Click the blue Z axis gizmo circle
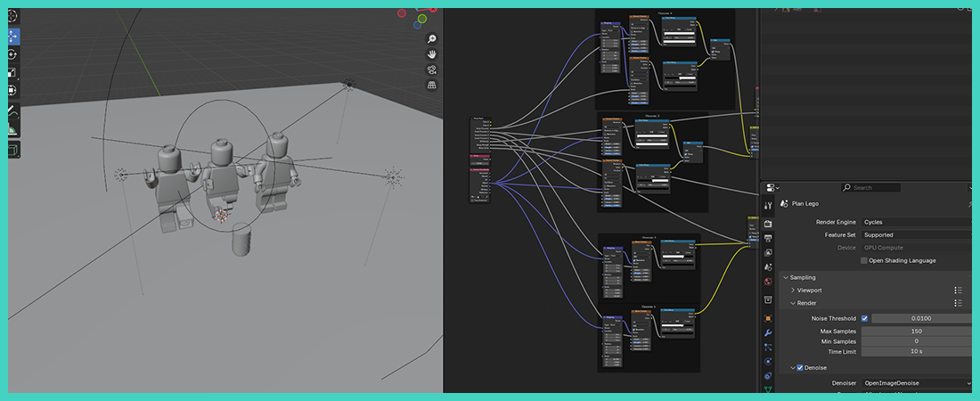The height and width of the screenshot is (401, 980). click(420, 26)
